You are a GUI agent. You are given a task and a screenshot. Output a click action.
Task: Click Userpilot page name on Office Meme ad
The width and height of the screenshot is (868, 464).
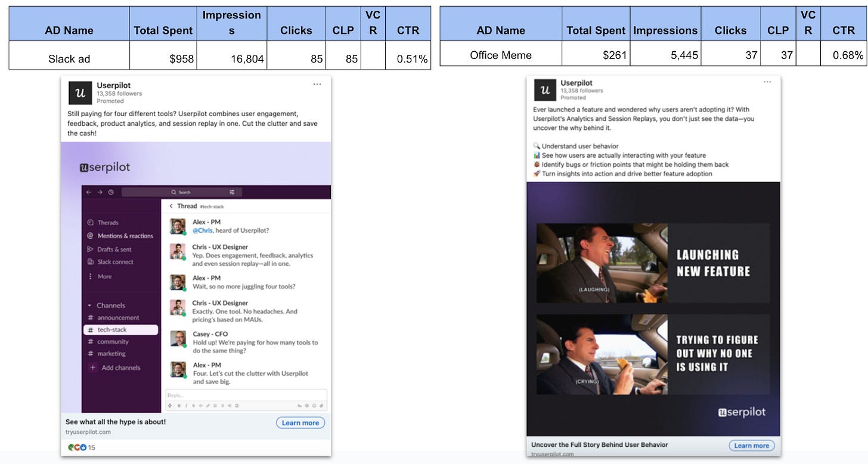(577, 83)
